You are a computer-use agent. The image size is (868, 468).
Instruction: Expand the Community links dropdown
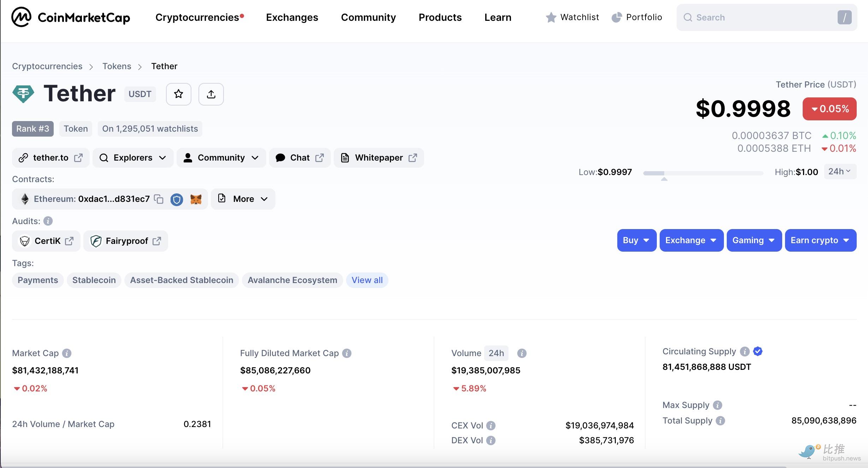coord(221,158)
